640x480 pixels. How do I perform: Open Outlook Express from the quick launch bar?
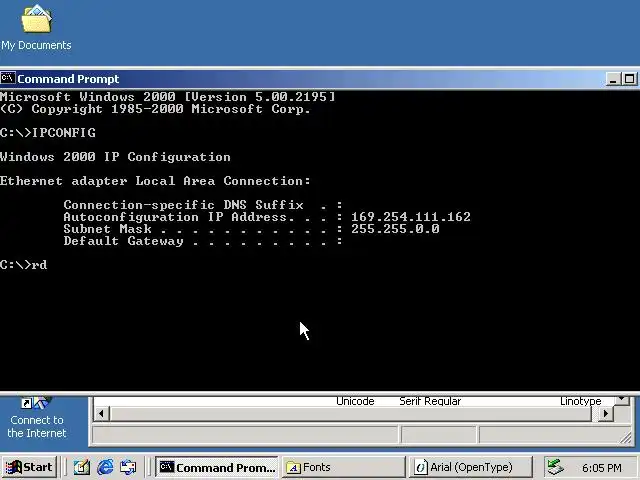(x=128, y=467)
